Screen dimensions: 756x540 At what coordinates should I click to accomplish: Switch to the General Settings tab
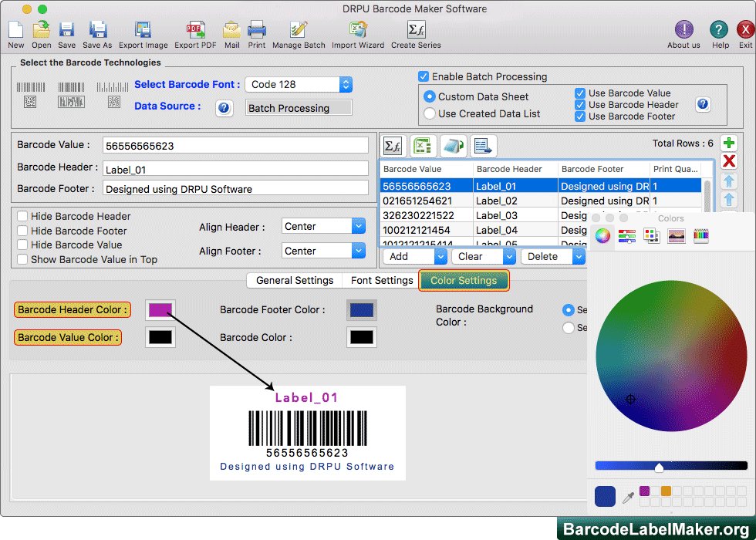pyautogui.click(x=295, y=281)
